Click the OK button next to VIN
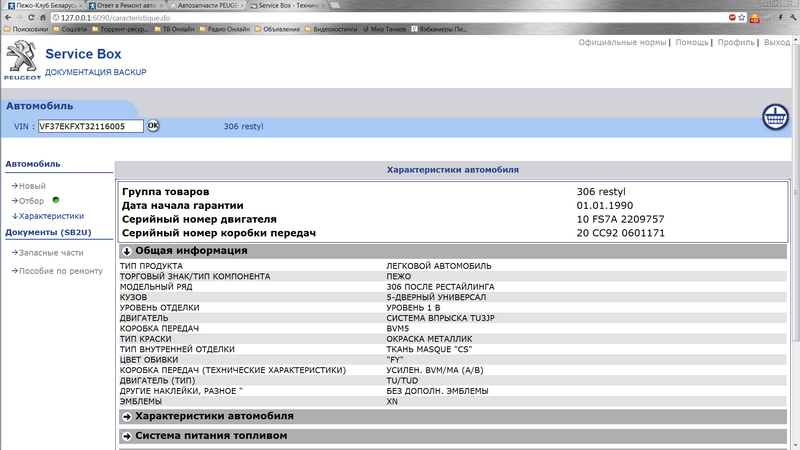The image size is (800, 450). coord(153,126)
